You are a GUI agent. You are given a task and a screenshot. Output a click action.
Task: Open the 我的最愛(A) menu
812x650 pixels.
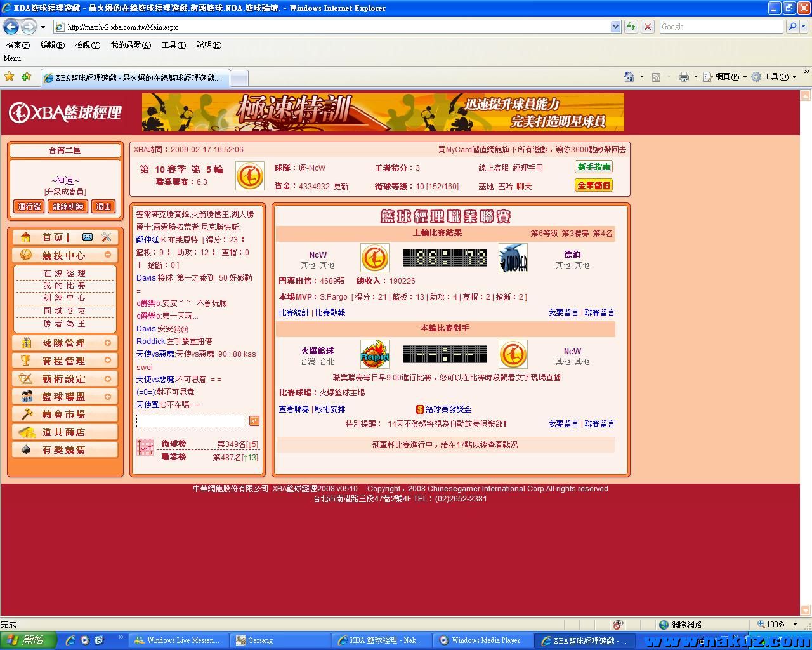131,45
